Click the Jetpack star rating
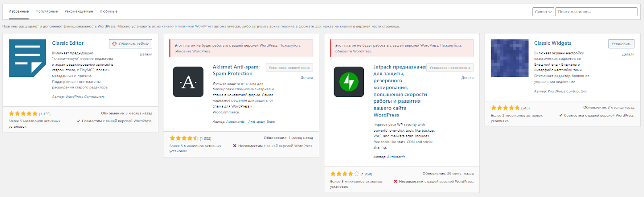Image resolution: width=644 pixels, height=197 pixels. 345,174
